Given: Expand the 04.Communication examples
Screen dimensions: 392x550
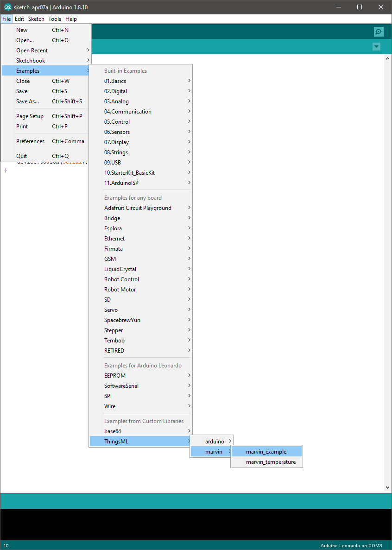Looking at the screenshot, I should [140, 112].
